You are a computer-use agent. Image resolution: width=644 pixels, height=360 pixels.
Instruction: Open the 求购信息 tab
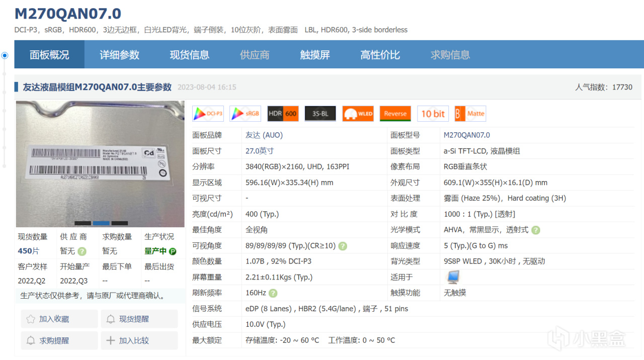coord(450,55)
